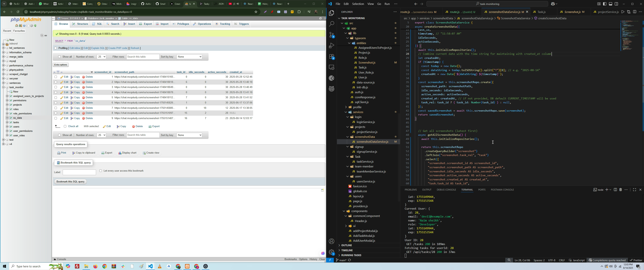The image size is (644, 270).
Task: Enable the Profiling checkbox
Action: point(55,48)
